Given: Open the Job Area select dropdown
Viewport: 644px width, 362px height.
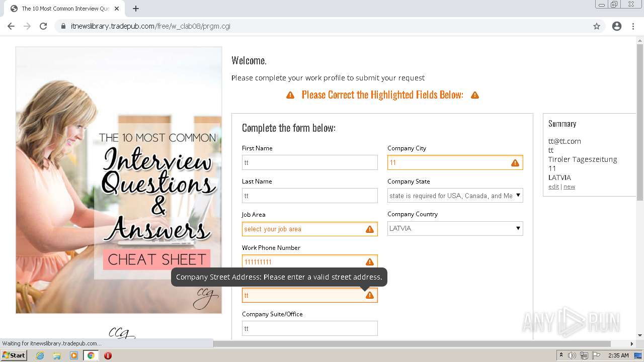Looking at the screenshot, I should click(x=309, y=229).
